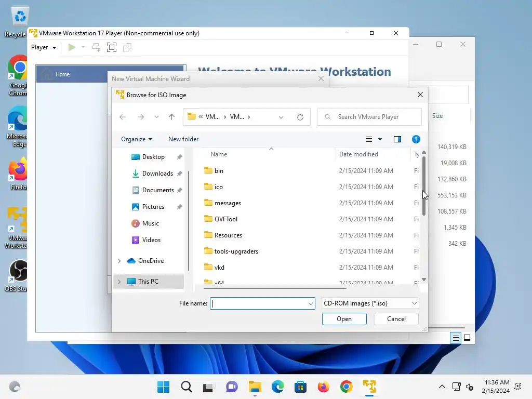Expand address bar previous locations dropdown
Screen dimensions: 532x399
pyautogui.click(x=281, y=117)
